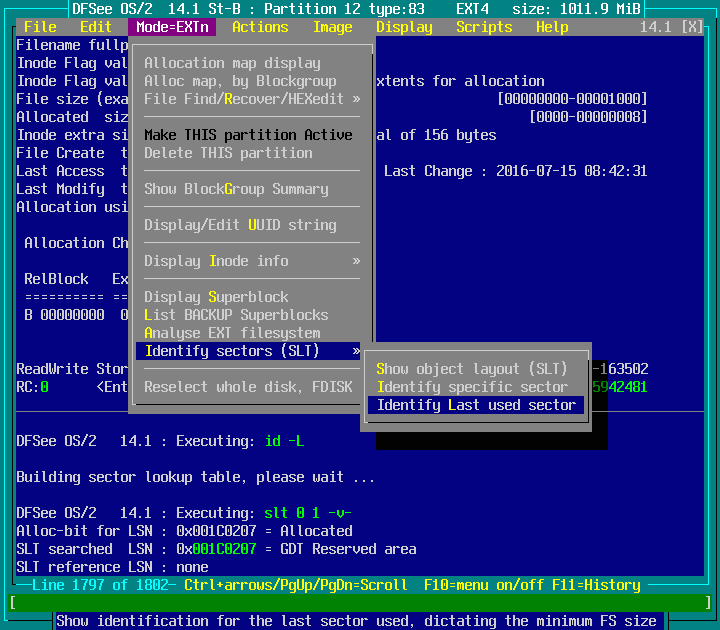Viewport: 720px width, 630px height.
Task: Open the Edit menu
Action: [96, 27]
